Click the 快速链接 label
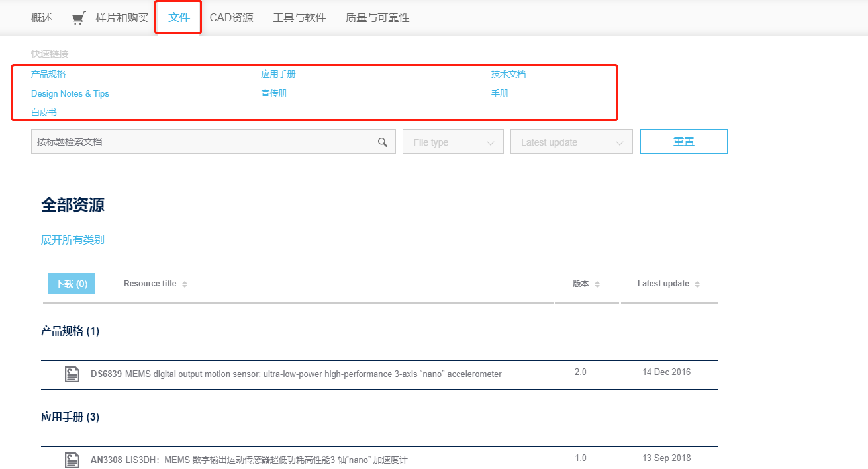Screen dimensions: 868x469 tap(50, 54)
